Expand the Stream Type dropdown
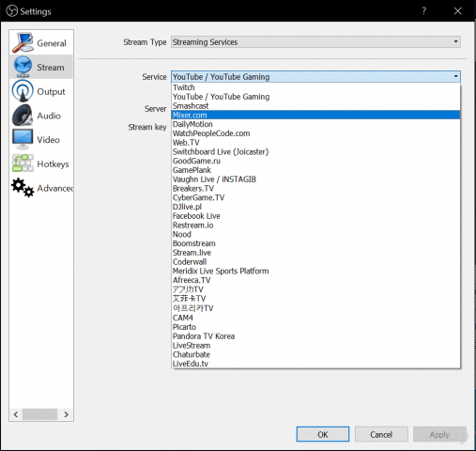The image size is (476, 451). coord(315,42)
